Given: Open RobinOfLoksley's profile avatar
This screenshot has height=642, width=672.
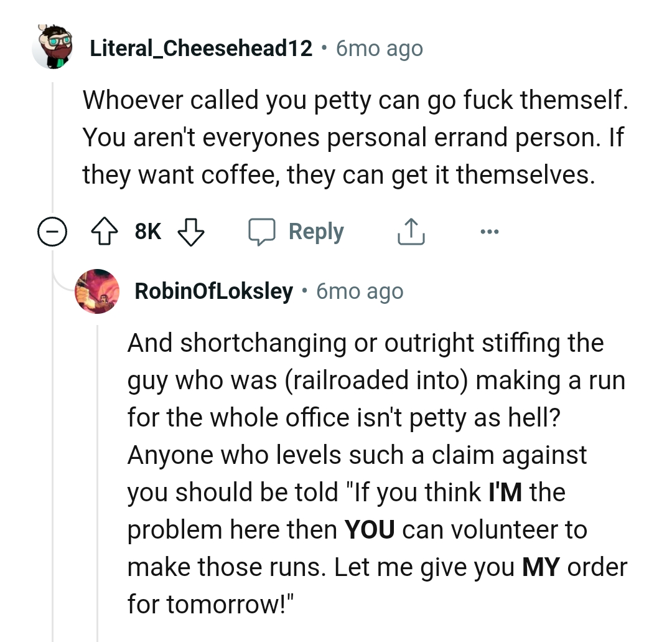Looking at the screenshot, I should pyautogui.click(x=97, y=291).
